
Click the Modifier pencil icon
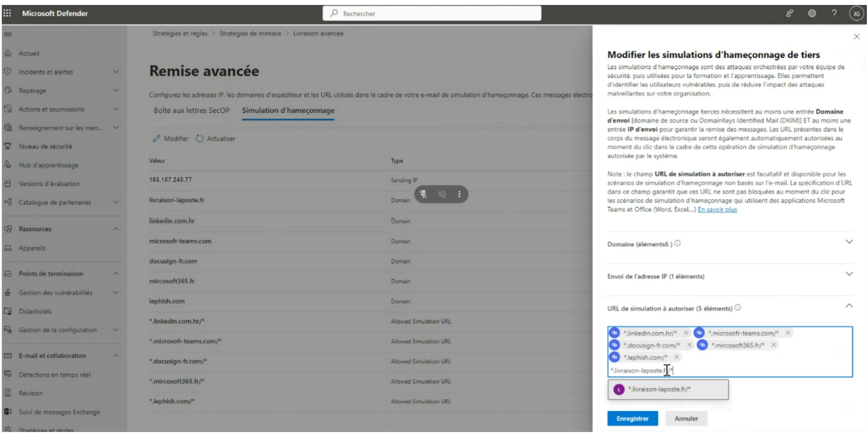(x=157, y=138)
